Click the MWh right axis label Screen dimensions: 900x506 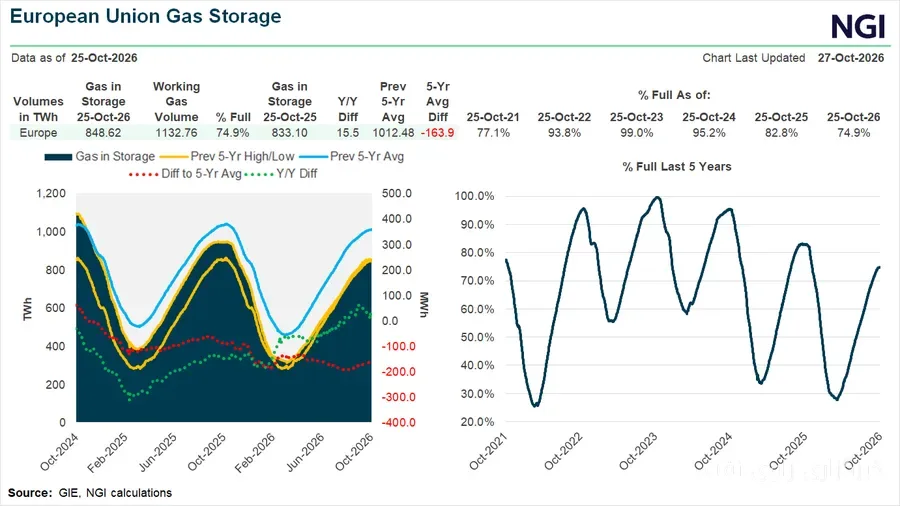pos(424,305)
